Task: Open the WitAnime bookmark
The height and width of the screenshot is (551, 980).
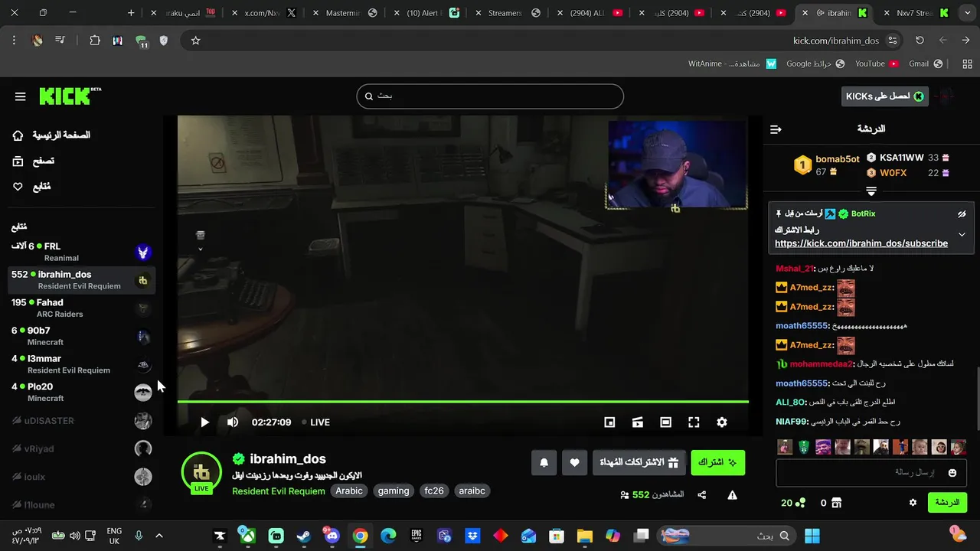Action: click(x=733, y=64)
